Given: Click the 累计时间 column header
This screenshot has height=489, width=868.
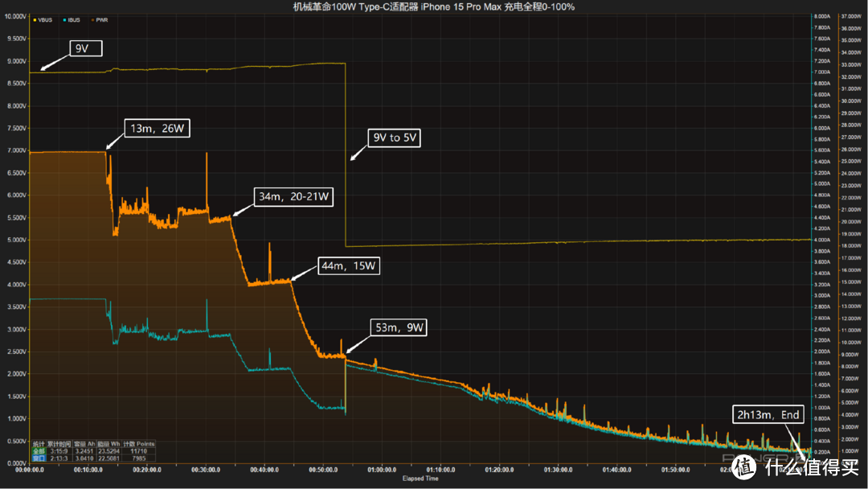Looking at the screenshot, I should click(x=59, y=444).
